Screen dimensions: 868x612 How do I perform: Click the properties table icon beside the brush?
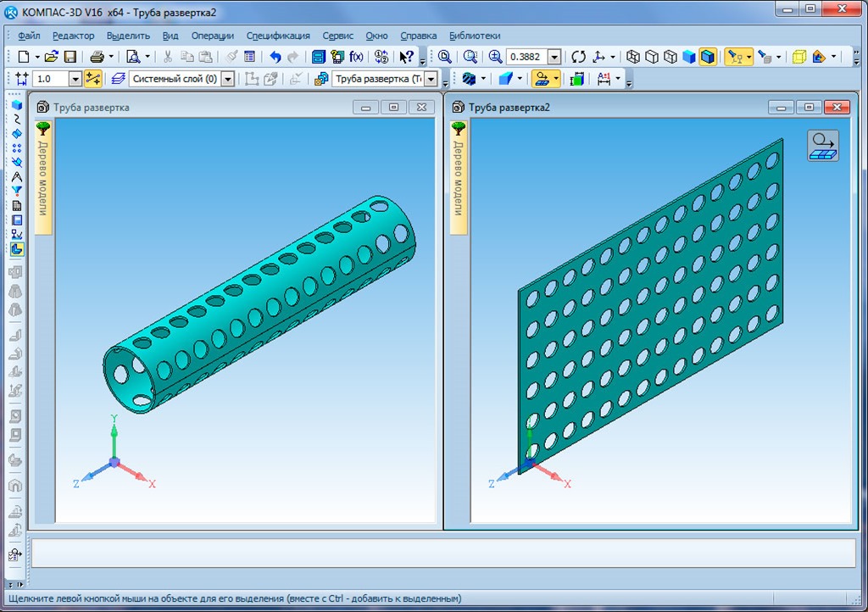click(x=250, y=57)
